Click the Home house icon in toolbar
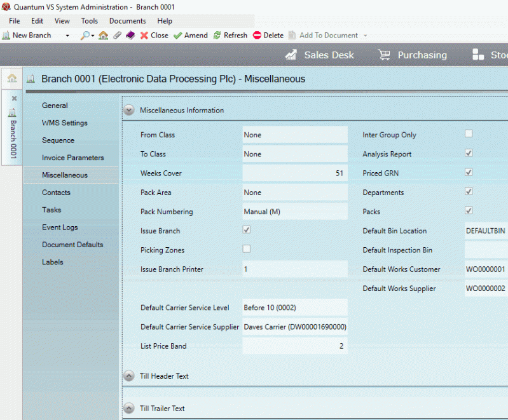Image resolution: width=508 pixels, height=420 pixels. (x=104, y=36)
